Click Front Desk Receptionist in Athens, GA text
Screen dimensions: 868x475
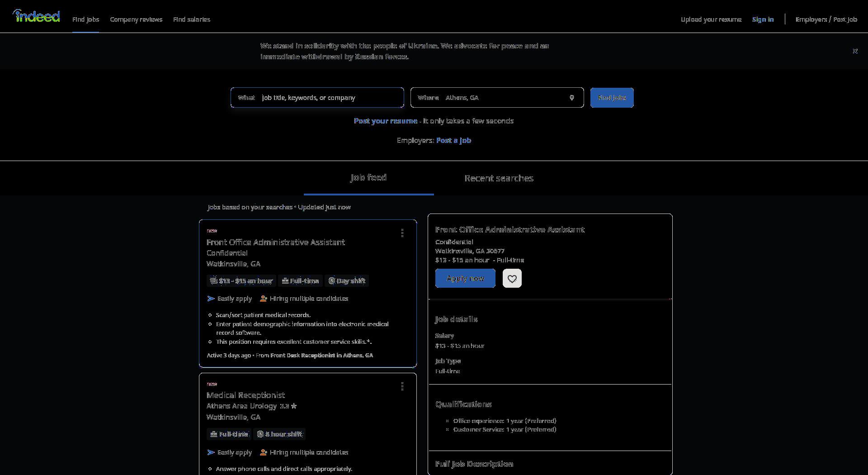coord(321,356)
